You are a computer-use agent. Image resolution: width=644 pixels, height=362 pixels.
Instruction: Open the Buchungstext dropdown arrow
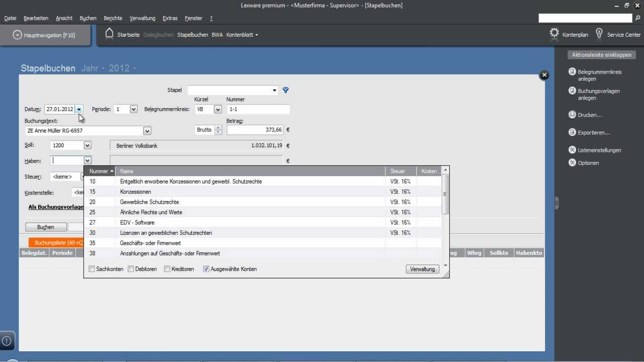147,131
